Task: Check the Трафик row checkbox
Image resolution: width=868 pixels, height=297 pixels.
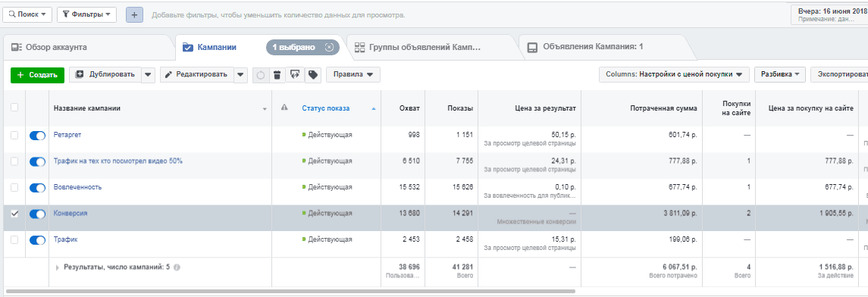Action: tap(14, 239)
